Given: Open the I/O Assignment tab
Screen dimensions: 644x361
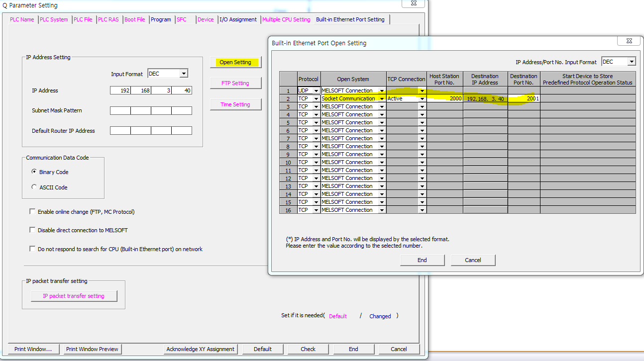Looking at the screenshot, I should pos(238,19).
